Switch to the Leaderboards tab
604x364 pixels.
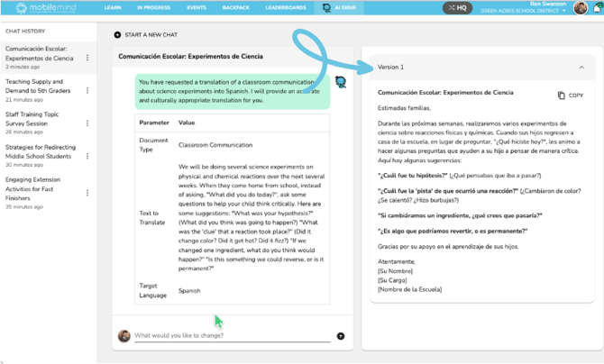coord(285,7)
